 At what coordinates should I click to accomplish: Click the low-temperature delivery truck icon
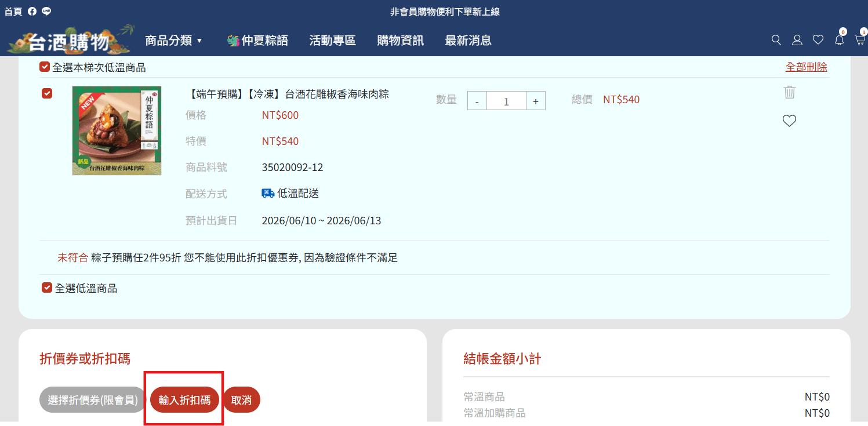point(268,194)
